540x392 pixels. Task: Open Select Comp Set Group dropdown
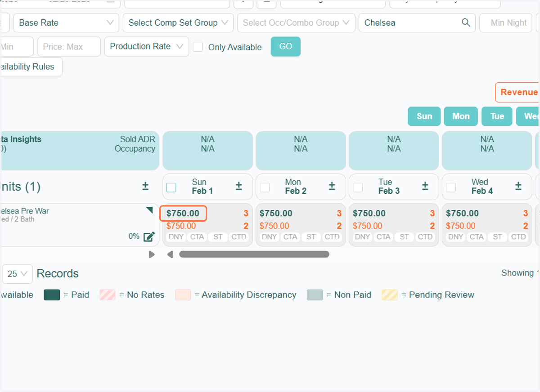[178, 22]
